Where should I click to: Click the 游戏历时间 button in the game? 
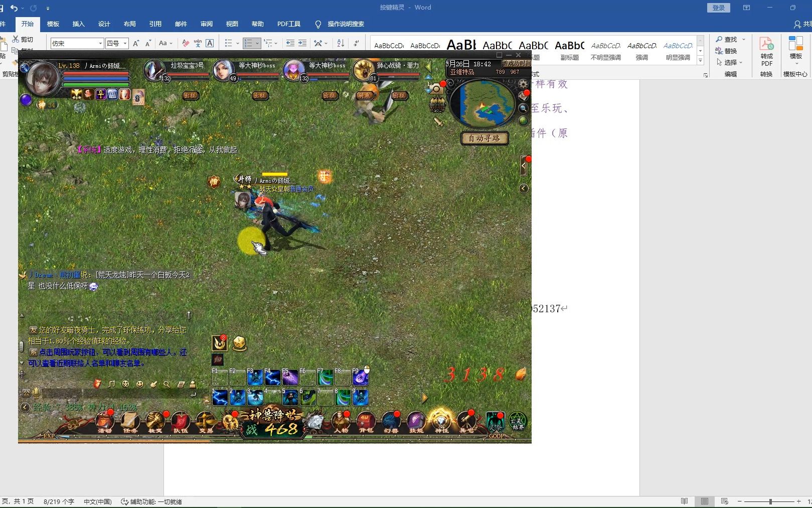pyautogui.click(x=516, y=63)
